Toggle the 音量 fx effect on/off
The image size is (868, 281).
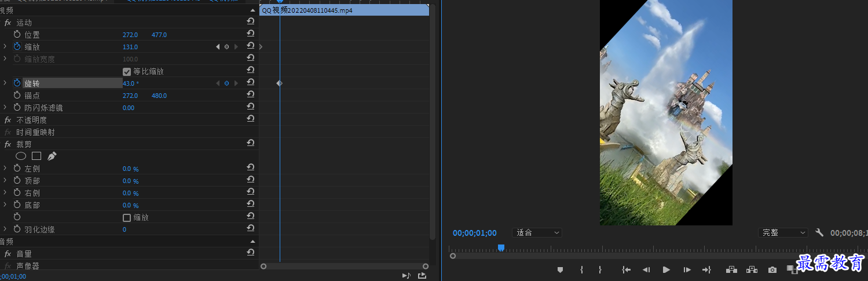(x=8, y=254)
